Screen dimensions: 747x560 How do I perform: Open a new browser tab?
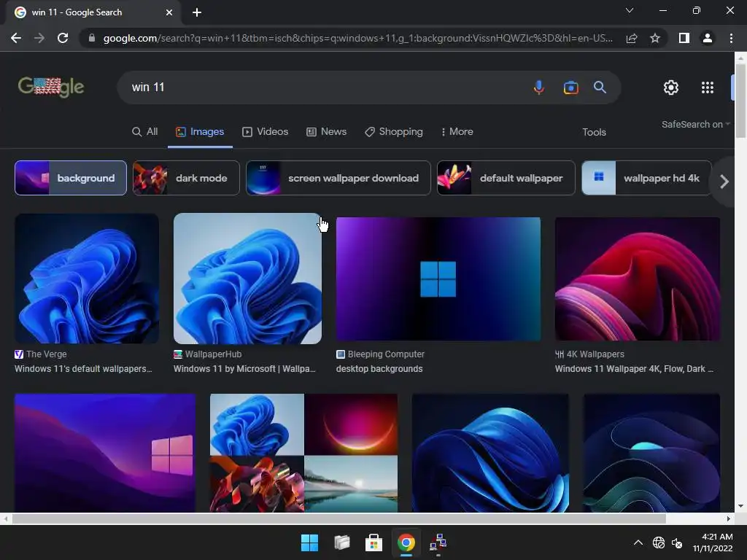point(197,12)
